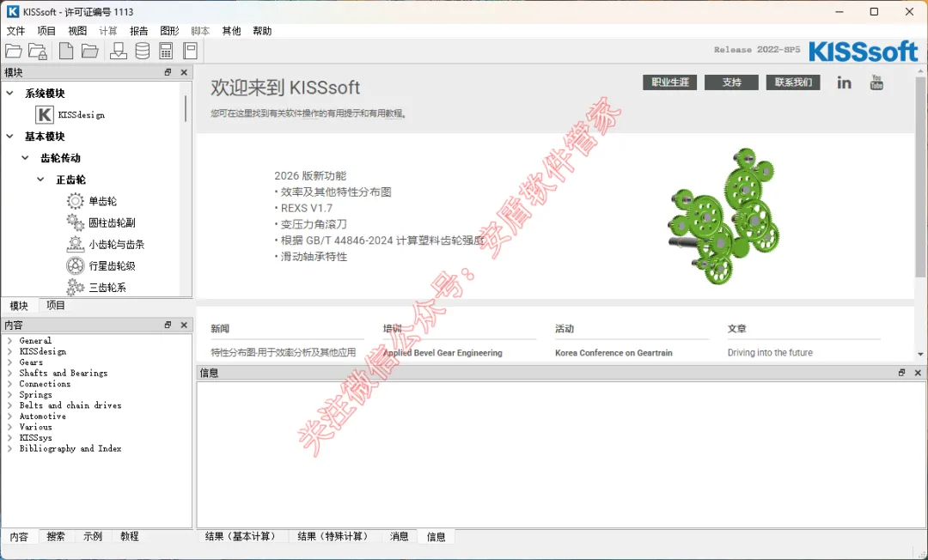Open the KISSdesign module icon
928x560 pixels.
(45, 115)
